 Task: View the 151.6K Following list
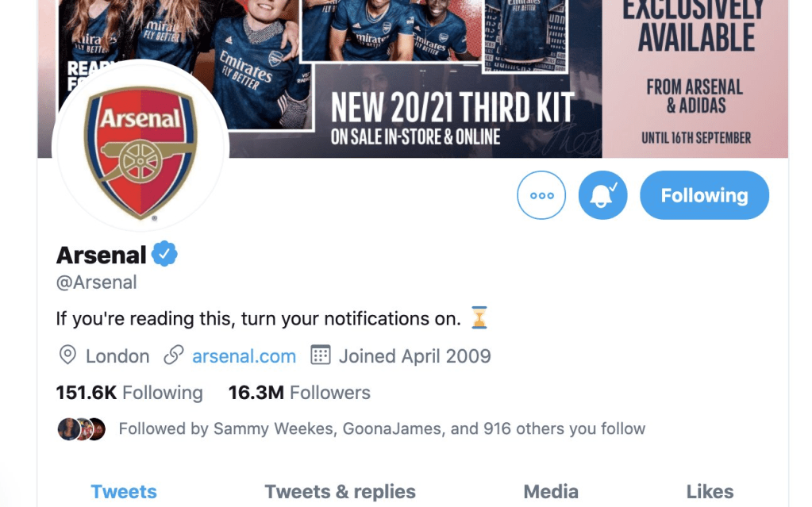129,393
